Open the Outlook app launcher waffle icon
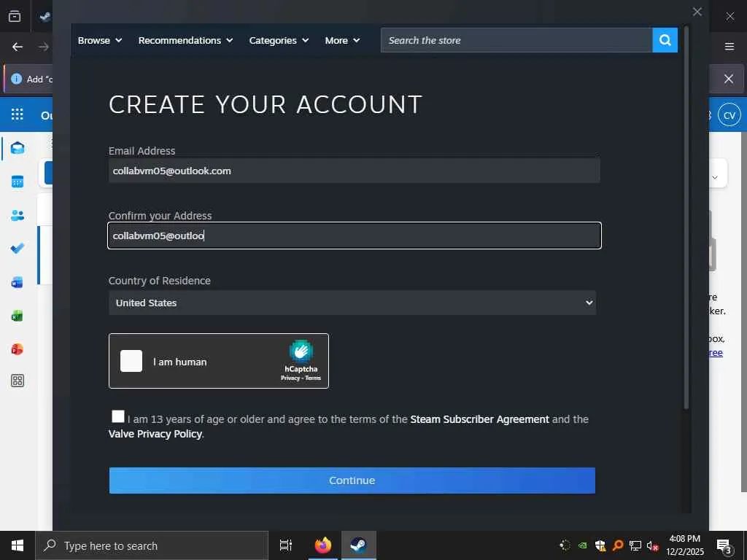 [18, 114]
